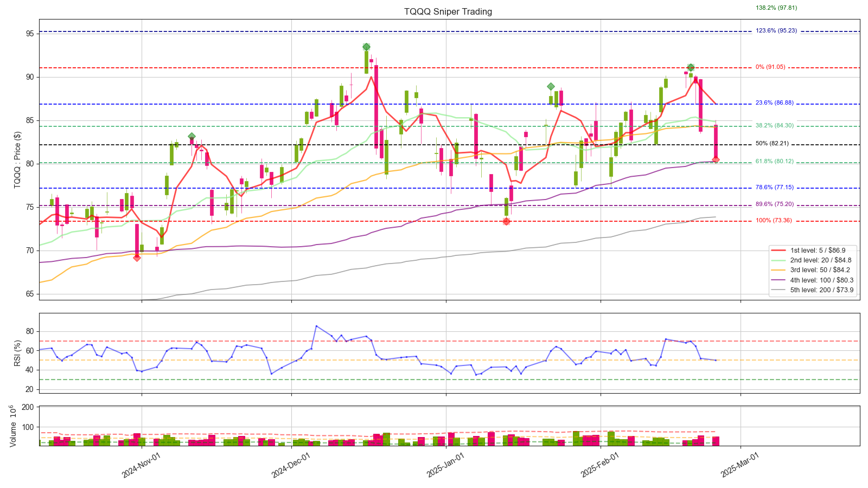Click legend text '4th level: 100 / $80.3'
868x488 pixels.
(x=822, y=280)
